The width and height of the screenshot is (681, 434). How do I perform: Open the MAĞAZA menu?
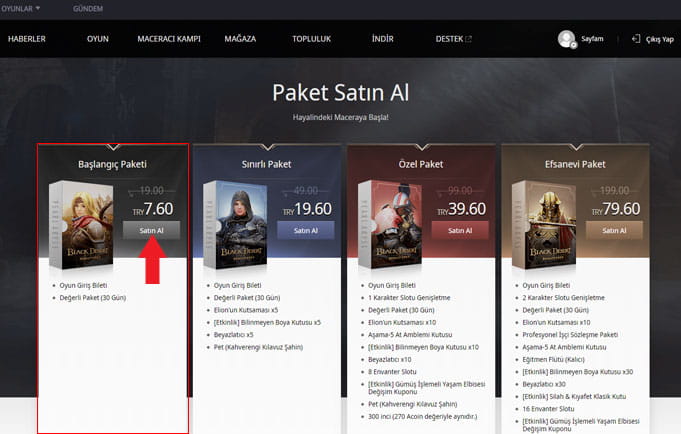[240, 39]
